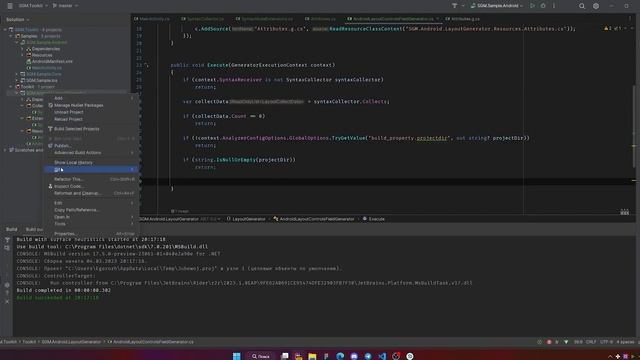Image resolution: width=640 pixels, height=360 pixels.
Task: Click the warning indicator in editor corner
Action: point(607,29)
